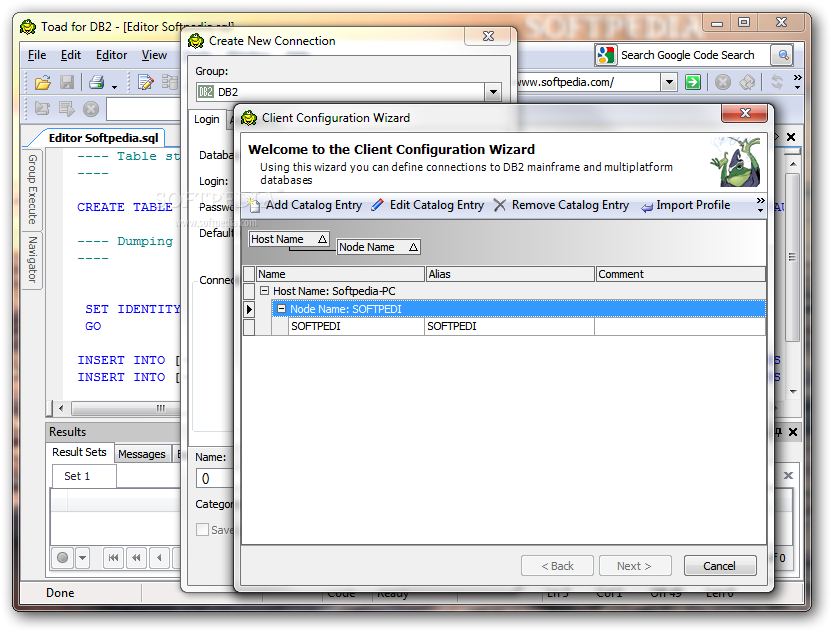Click the Refresh arrows icon in browser toolbar

click(x=777, y=82)
